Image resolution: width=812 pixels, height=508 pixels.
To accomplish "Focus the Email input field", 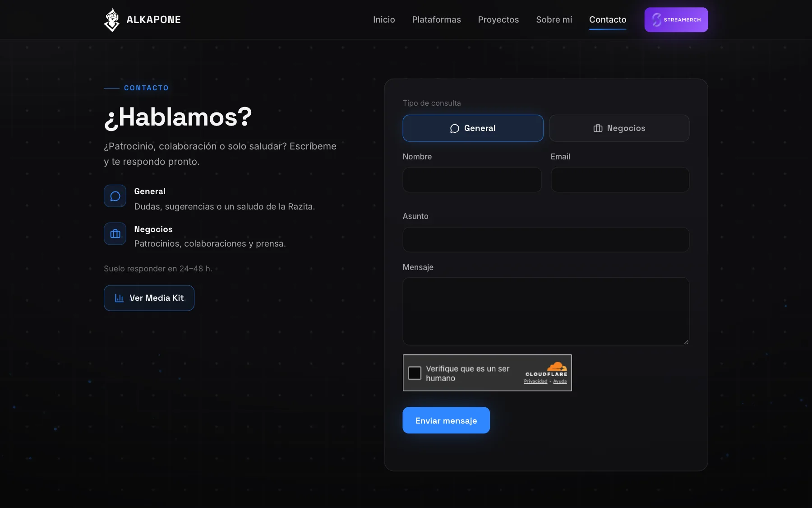I will pyautogui.click(x=620, y=180).
